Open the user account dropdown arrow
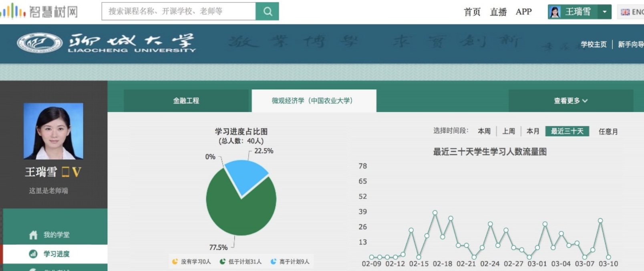The height and width of the screenshot is (271, 644). (x=604, y=12)
